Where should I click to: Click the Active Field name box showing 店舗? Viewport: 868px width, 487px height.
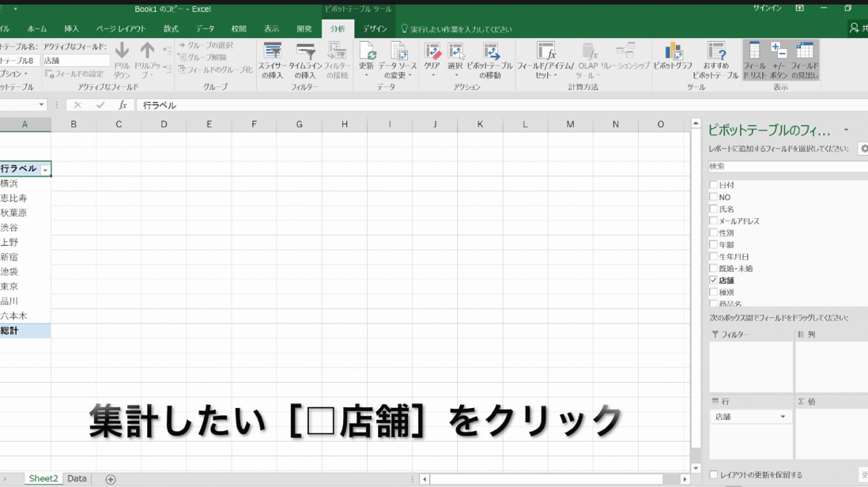tap(76, 60)
